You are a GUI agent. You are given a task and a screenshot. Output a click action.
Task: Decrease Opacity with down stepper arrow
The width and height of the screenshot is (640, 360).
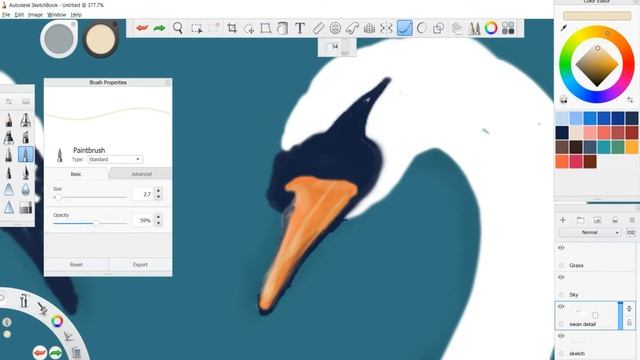coord(158,223)
